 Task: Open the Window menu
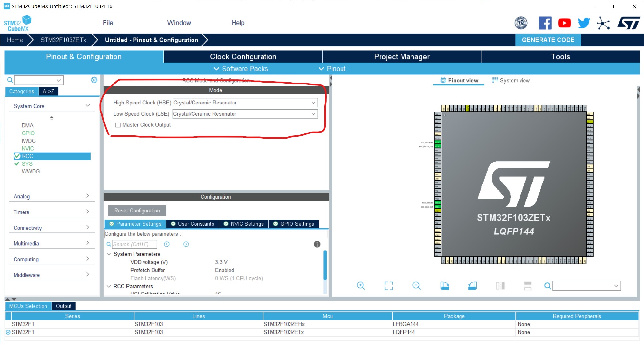pyautogui.click(x=179, y=23)
